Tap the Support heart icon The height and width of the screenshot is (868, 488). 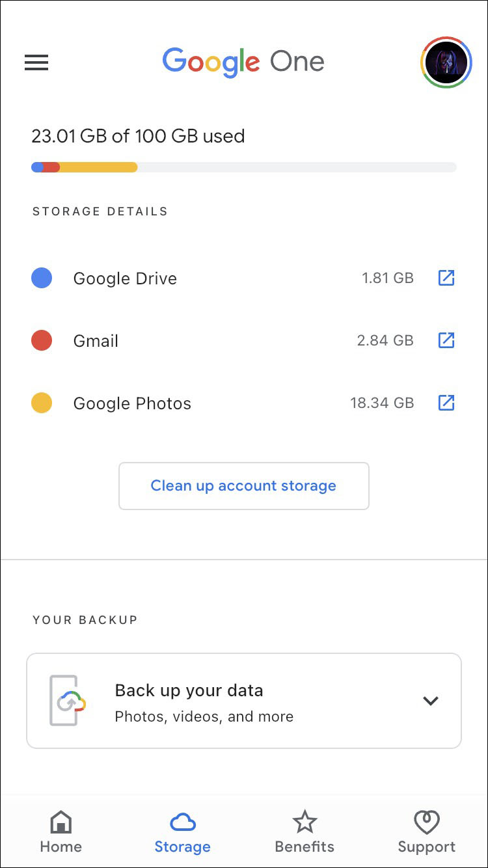point(427,822)
